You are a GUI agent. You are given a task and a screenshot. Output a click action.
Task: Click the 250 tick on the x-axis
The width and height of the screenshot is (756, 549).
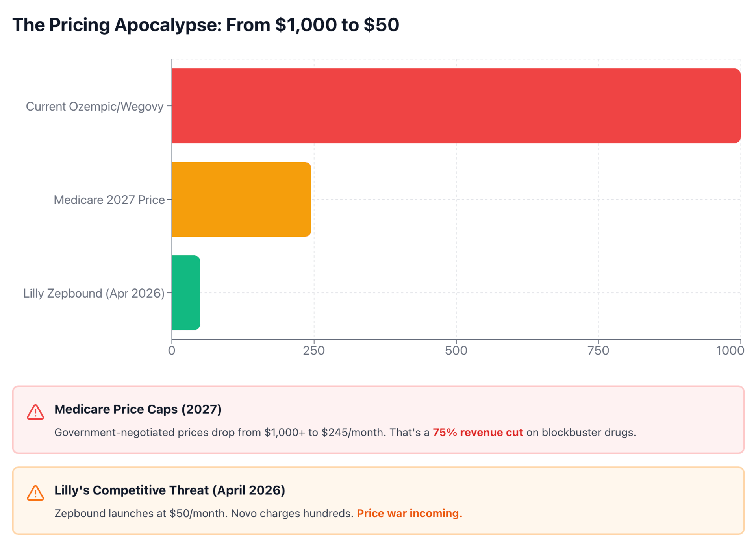(314, 350)
